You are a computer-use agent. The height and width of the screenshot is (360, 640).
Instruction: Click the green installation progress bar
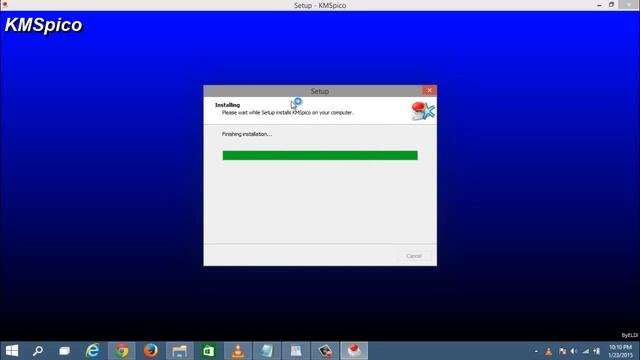coord(320,155)
